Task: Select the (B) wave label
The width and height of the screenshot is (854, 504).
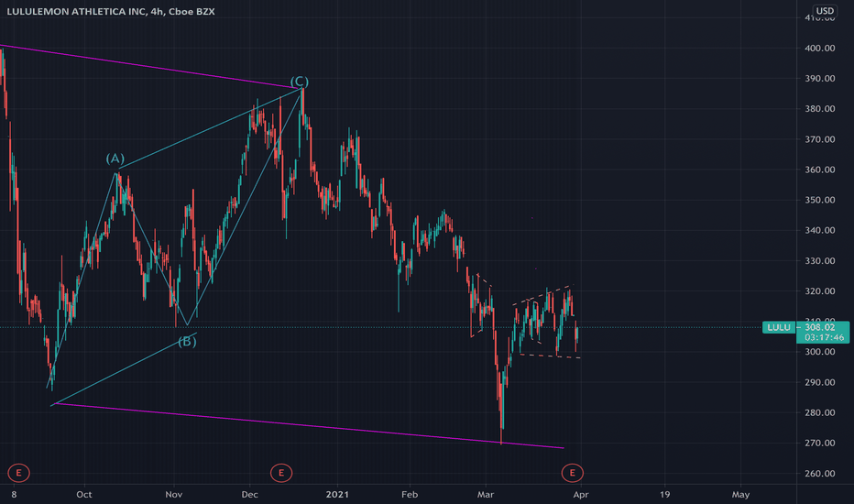Action: 187,342
